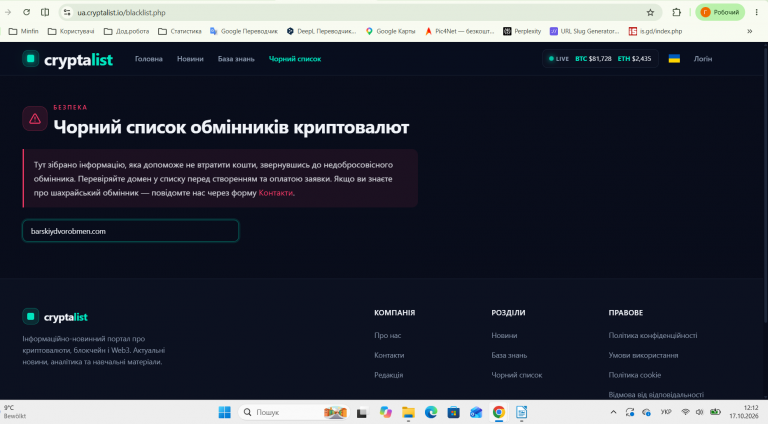Open the Pic4Net bookmark
This screenshot has height=424, width=768.
click(x=459, y=31)
